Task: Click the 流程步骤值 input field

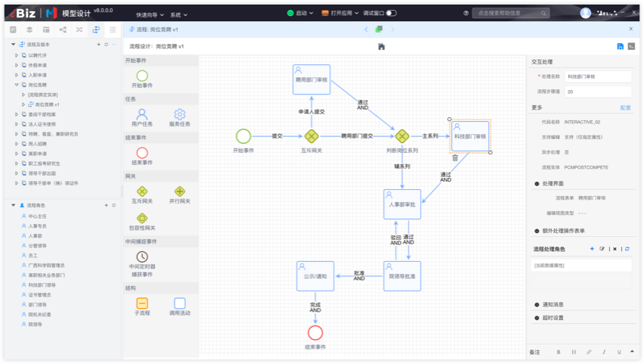Action: 598,92
